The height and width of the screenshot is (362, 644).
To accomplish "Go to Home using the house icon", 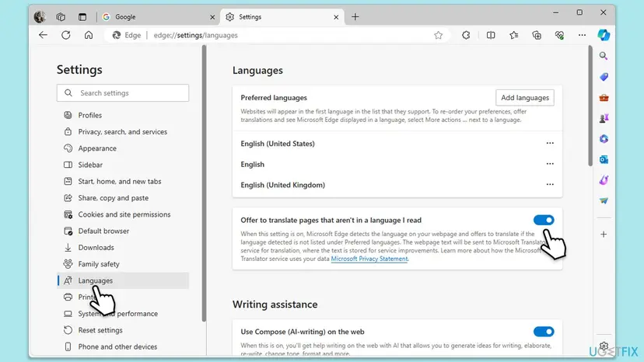I will pyautogui.click(x=89, y=35).
